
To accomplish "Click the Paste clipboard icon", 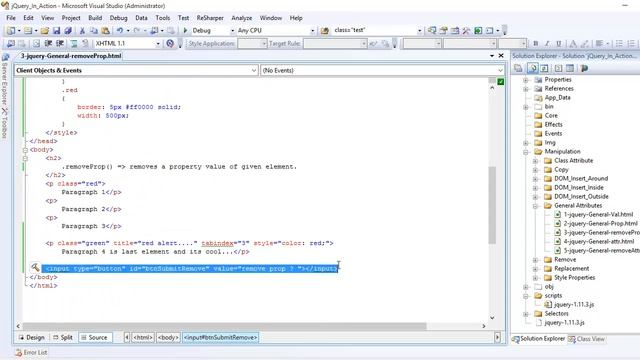I will [105, 31].
